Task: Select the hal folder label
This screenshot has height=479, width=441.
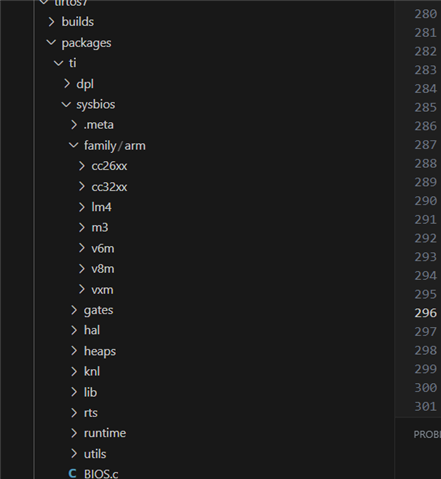Action: click(x=92, y=330)
